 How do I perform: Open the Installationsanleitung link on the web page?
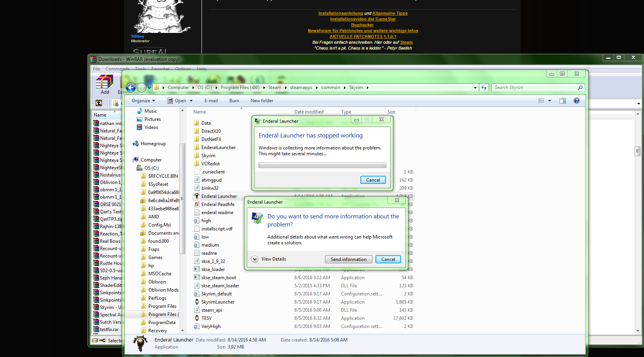point(341,13)
